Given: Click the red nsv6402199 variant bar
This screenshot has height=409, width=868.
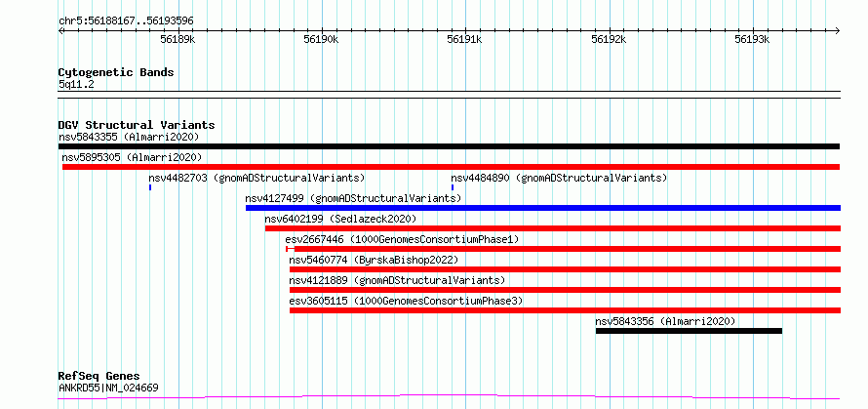Looking at the screenshot, I should pos(553,228).
